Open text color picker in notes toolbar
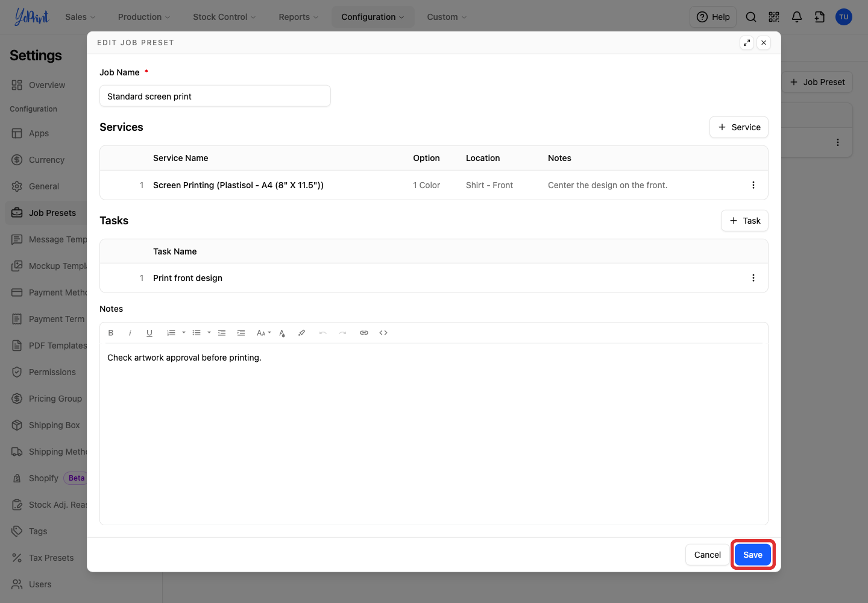This screenshot has height=603, width=868. pyautogui.click(x=282, y=333)
